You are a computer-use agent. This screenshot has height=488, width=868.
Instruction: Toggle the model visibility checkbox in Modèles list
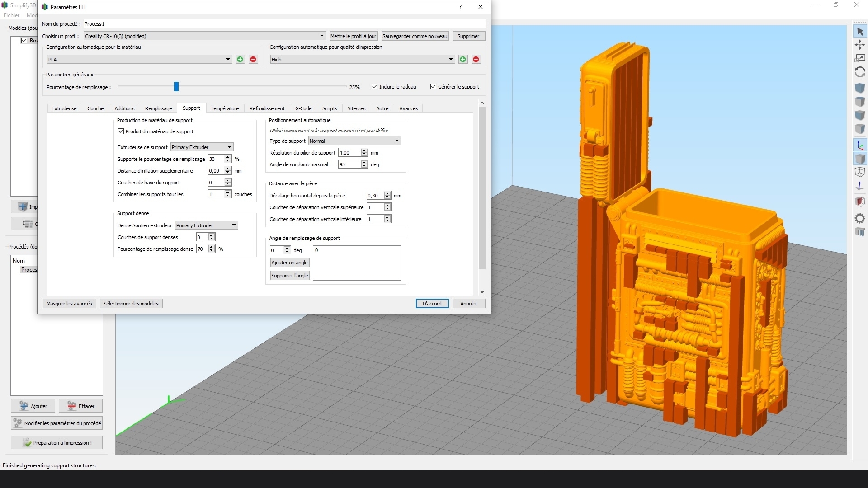click(x=24, y=41)
